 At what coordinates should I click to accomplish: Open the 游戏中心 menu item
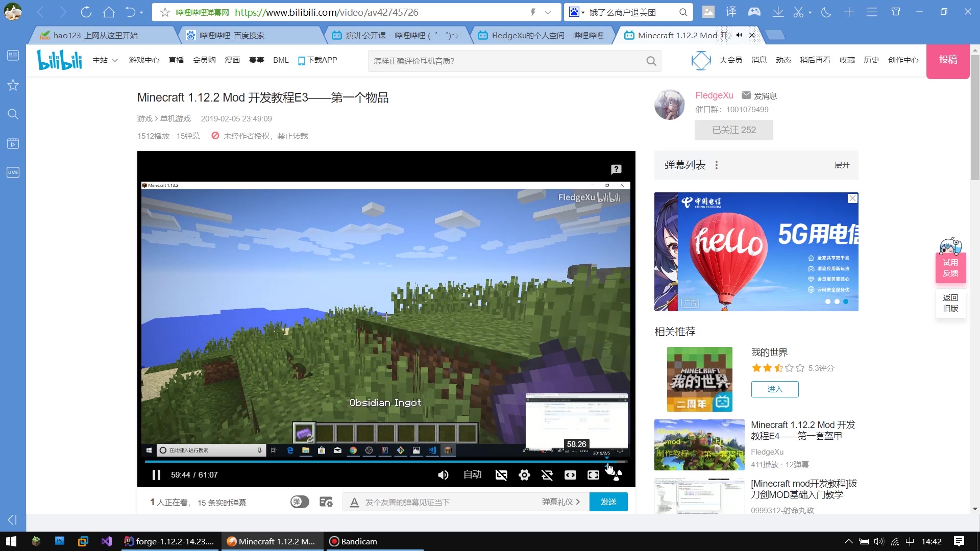point(144,60)
